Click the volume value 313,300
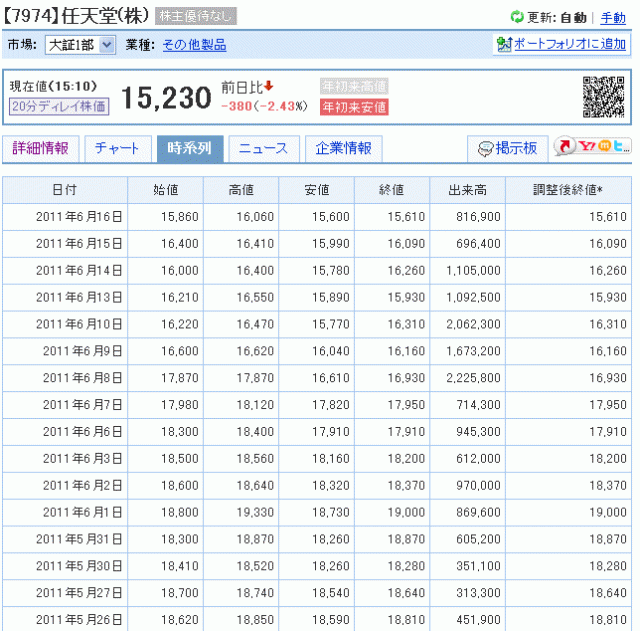Screen dimensions: 640x631 (478, 593)
